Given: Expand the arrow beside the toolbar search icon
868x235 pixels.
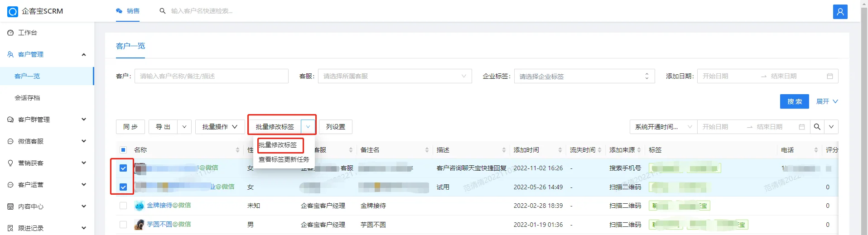Looking at the screenshot, I should coord(831,127).
